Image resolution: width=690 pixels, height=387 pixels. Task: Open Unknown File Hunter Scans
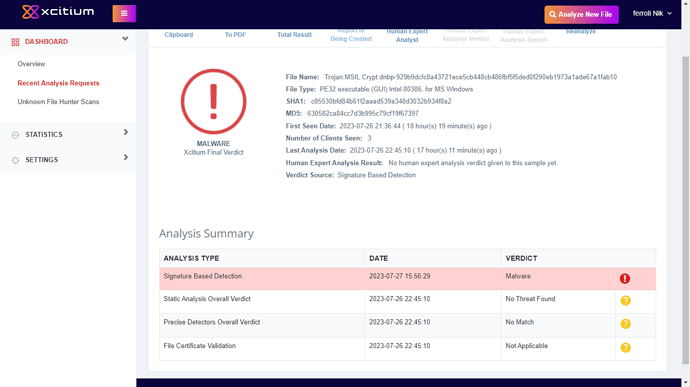58,102
